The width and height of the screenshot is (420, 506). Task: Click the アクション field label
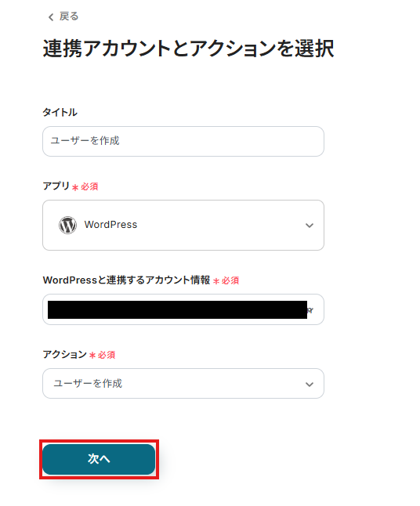64,354
